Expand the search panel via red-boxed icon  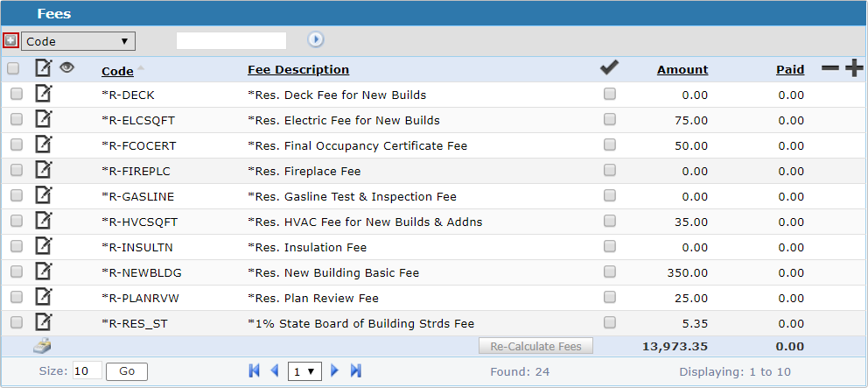[10, 40]
